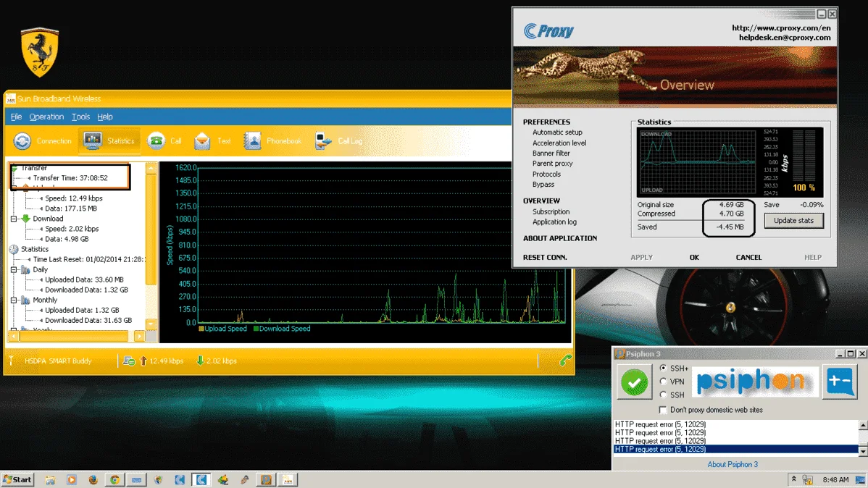The image size is (868, 488).
Task: Click OK in CProxy window
Action: tap(694, 257)
